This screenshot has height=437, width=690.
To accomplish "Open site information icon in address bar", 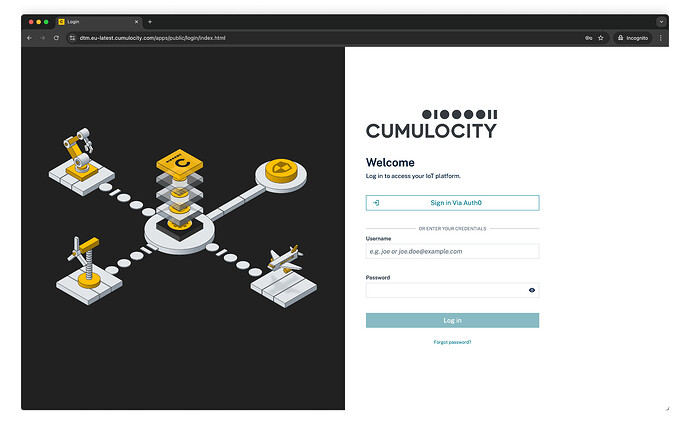I will [x=72, y=38].
